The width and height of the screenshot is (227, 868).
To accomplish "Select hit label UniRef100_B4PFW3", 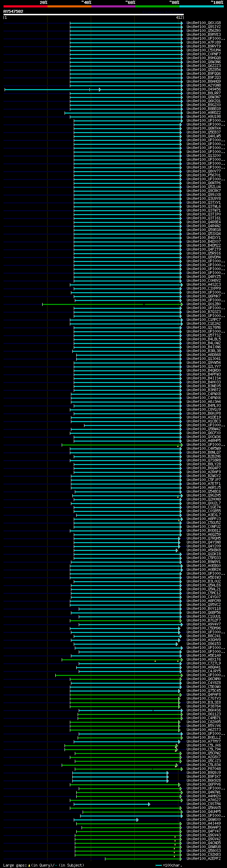I will point(204,375).
